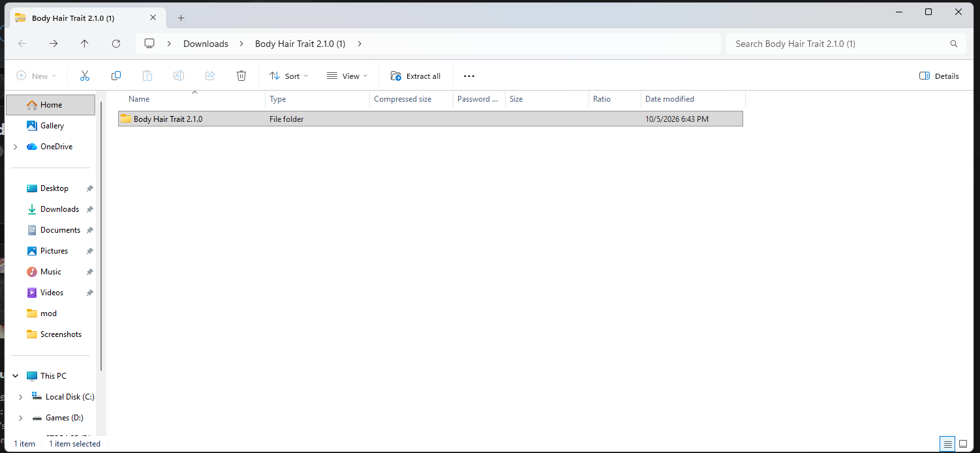Viewport: 980px width, 453px height.
Task: Maximize the File Explorer window
Action: tap(928, 12)
